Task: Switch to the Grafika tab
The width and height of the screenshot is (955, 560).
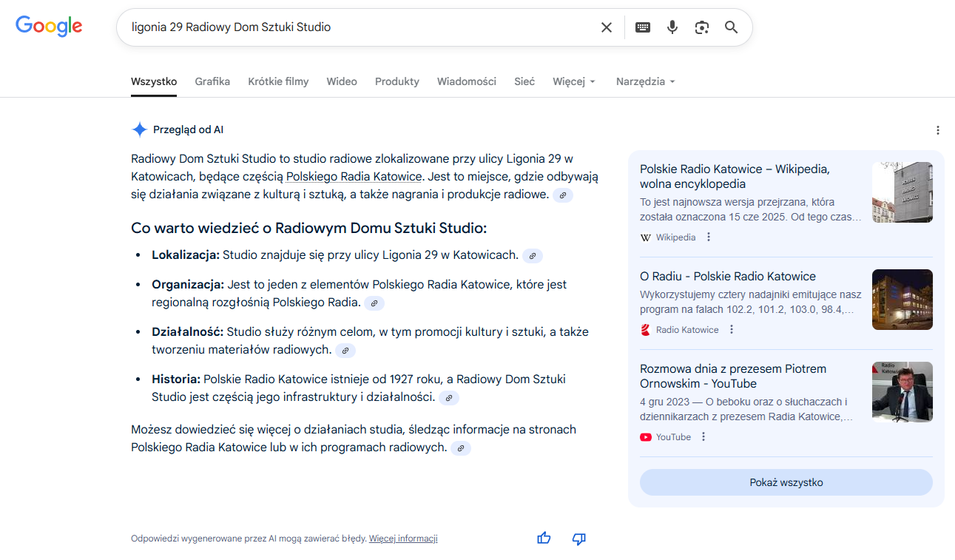Action: click(x=212, y=81)
